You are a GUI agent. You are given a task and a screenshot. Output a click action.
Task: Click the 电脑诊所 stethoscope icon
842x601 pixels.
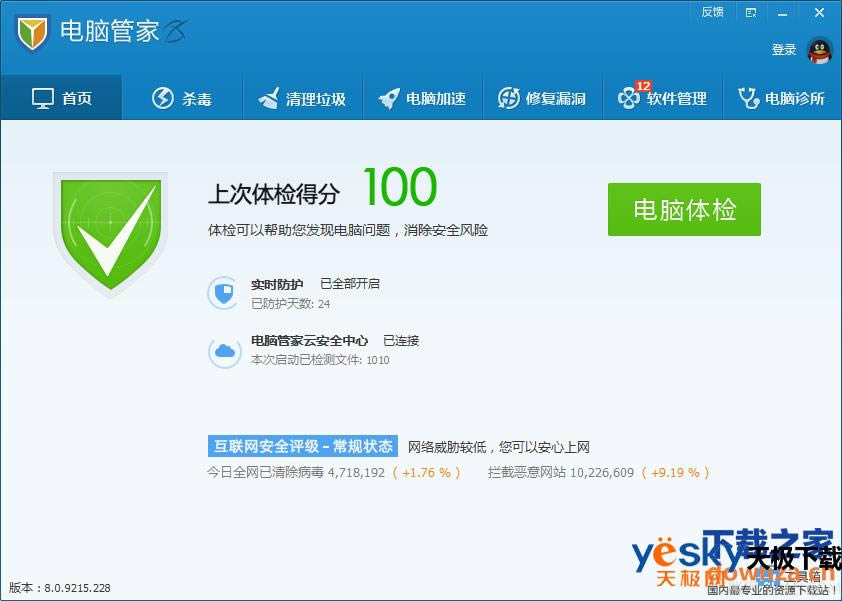pos(747,95)
